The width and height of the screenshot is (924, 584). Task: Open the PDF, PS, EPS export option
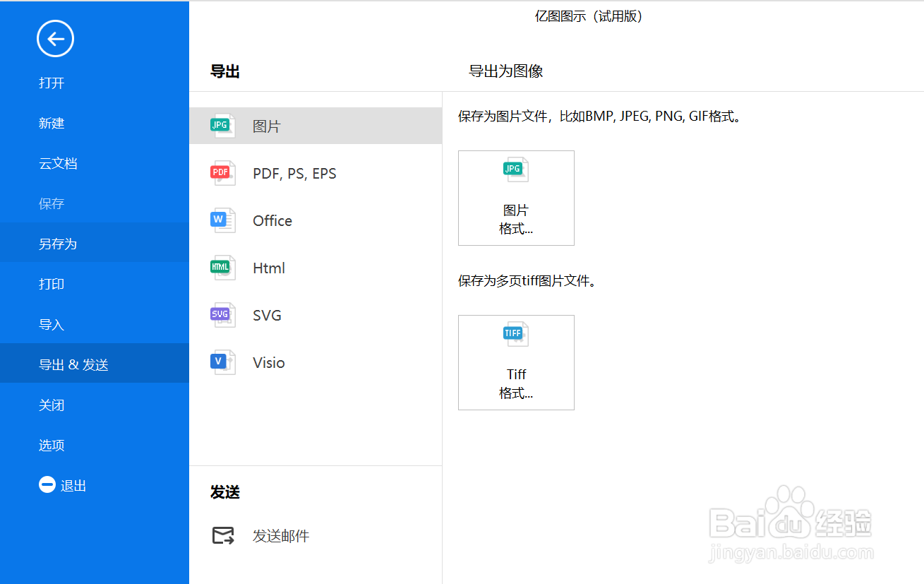click(x=222, y=172)
